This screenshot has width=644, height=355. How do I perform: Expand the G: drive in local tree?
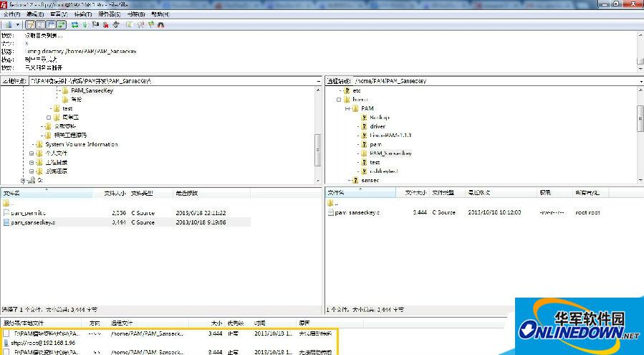[x=23, y=181]
